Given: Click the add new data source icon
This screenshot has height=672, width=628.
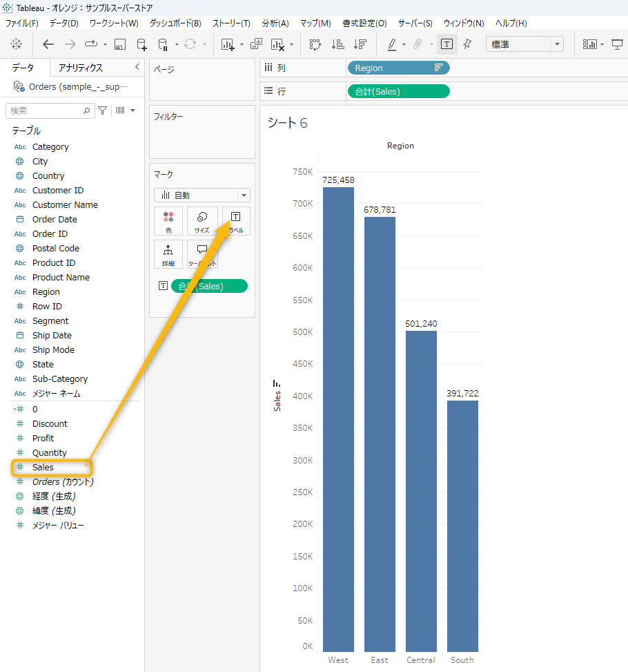Looking at the screenshot, I should (141, 44).
